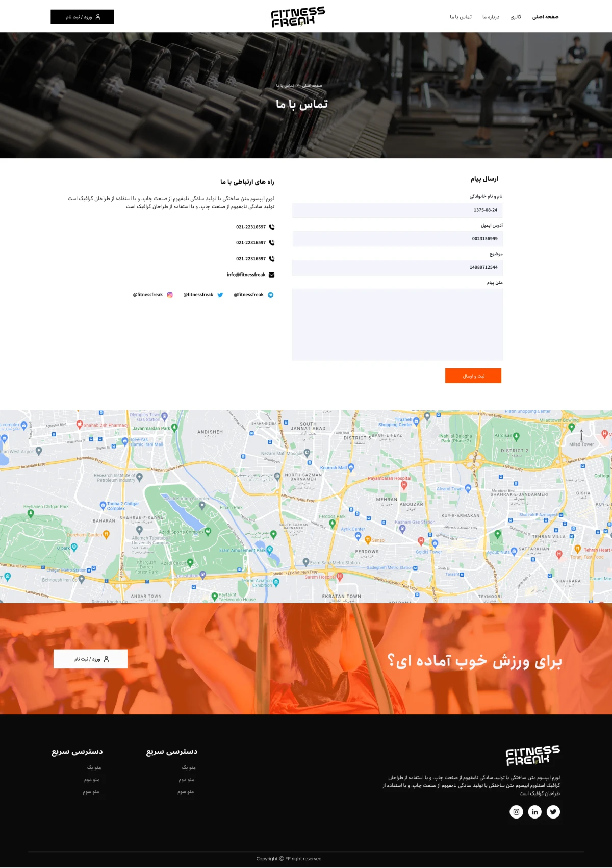Focus the متن پیام message text area
The width and height of the screenshot is (612, 868).
click(x=397, y=325)
